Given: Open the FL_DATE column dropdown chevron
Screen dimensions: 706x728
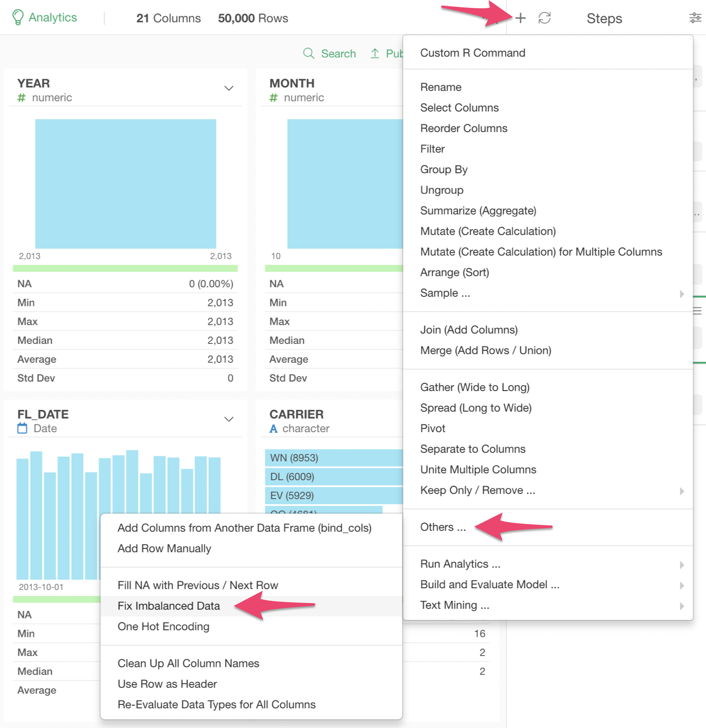Looking at the screenshot, I should tap(228, 419).
